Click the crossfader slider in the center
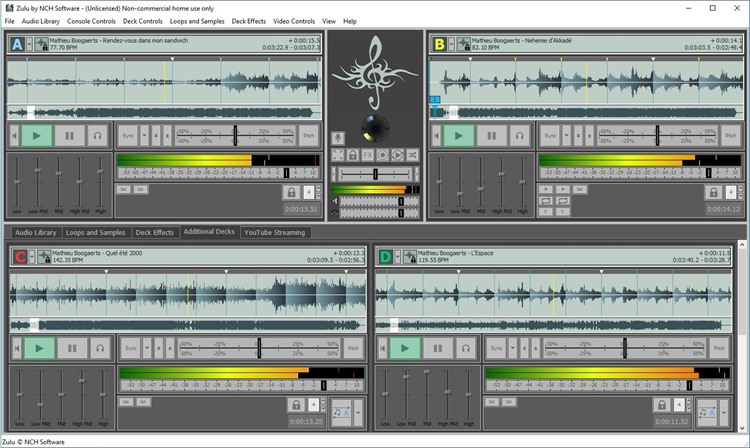750x448 pixels. tap(375, 173)
